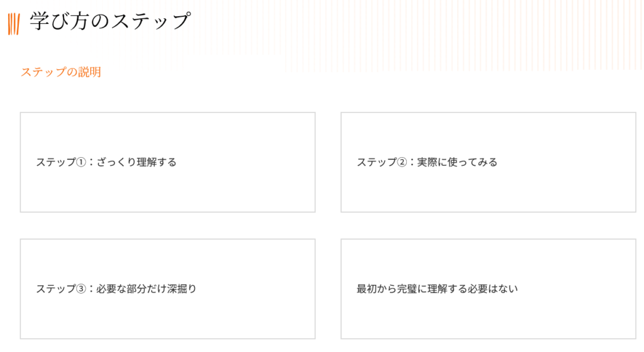644x352 pixels.
Task: Click the ざっくり理解する text
Action: point(136,162)
